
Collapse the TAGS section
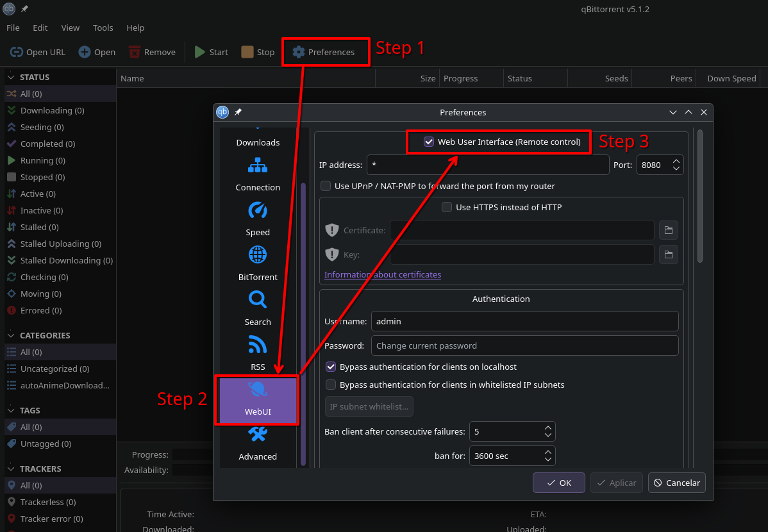tap(11, 410)
